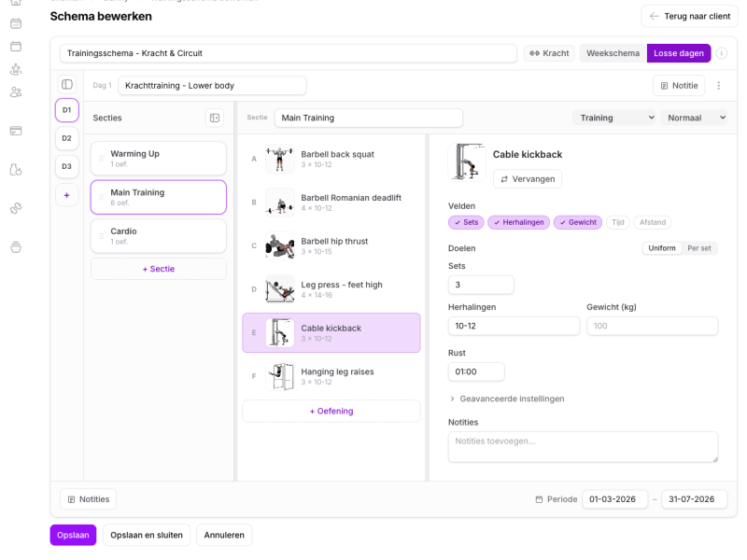Screen dimensions: 747x560
Task: Select the Cable kickback exercise row
Action: [331, 333]
